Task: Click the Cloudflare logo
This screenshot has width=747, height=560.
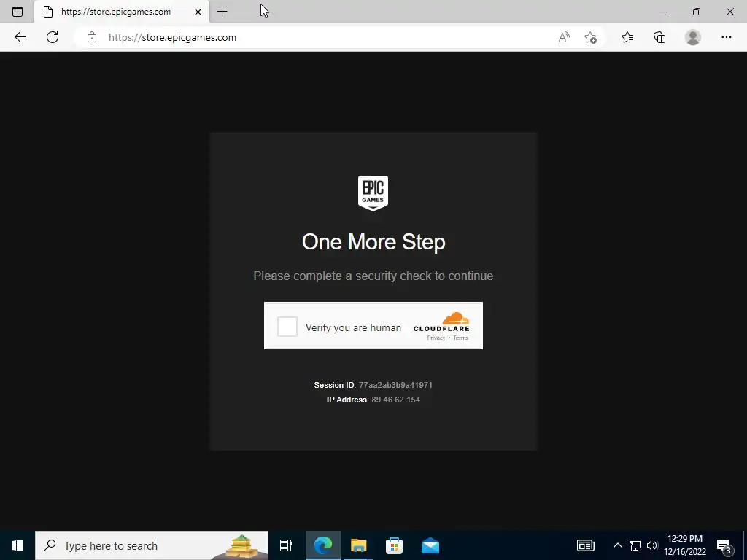Action: point(441,322)
